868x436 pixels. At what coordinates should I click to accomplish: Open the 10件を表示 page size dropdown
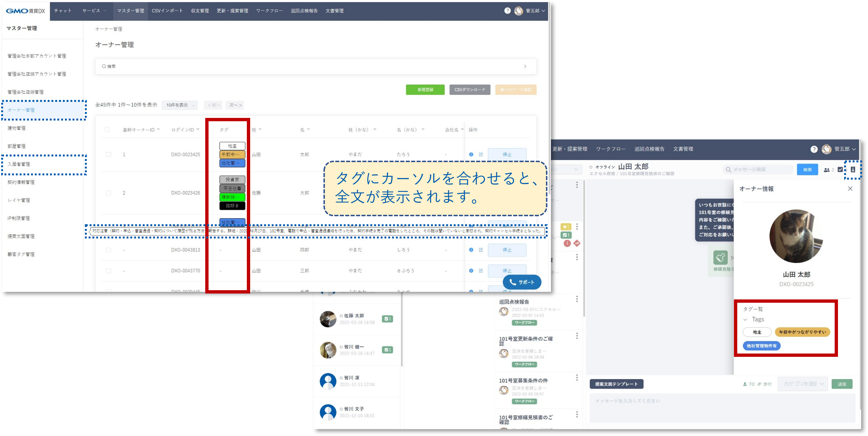click(180, 105)
